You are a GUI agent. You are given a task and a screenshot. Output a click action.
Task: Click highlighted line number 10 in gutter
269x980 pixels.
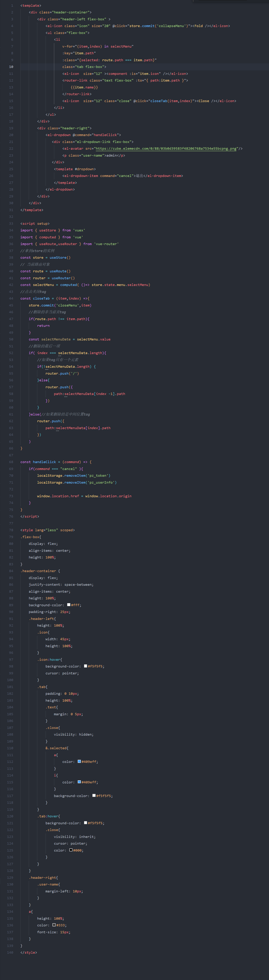tap(11, 67)
